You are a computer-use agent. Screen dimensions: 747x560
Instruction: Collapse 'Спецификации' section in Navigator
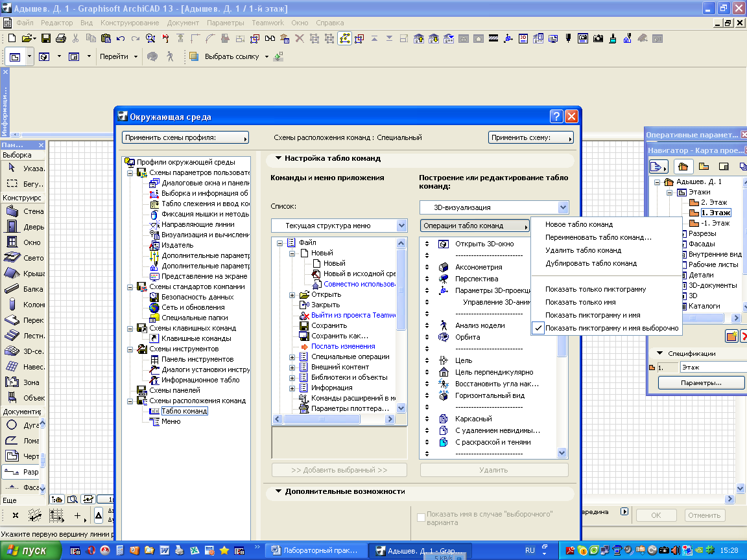[x=660, y=353]
